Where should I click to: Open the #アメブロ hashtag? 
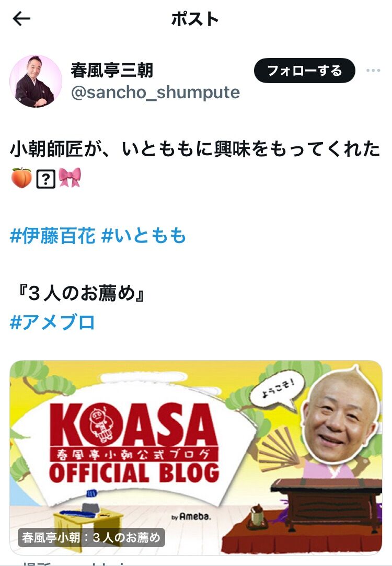pyautogui.click(x=52, y=322)
